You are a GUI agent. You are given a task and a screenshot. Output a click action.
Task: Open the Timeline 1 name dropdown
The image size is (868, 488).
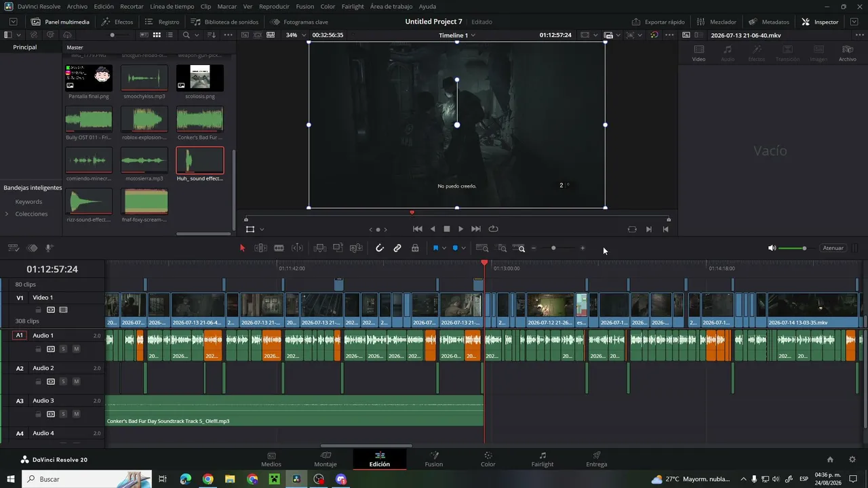[457, 35]
